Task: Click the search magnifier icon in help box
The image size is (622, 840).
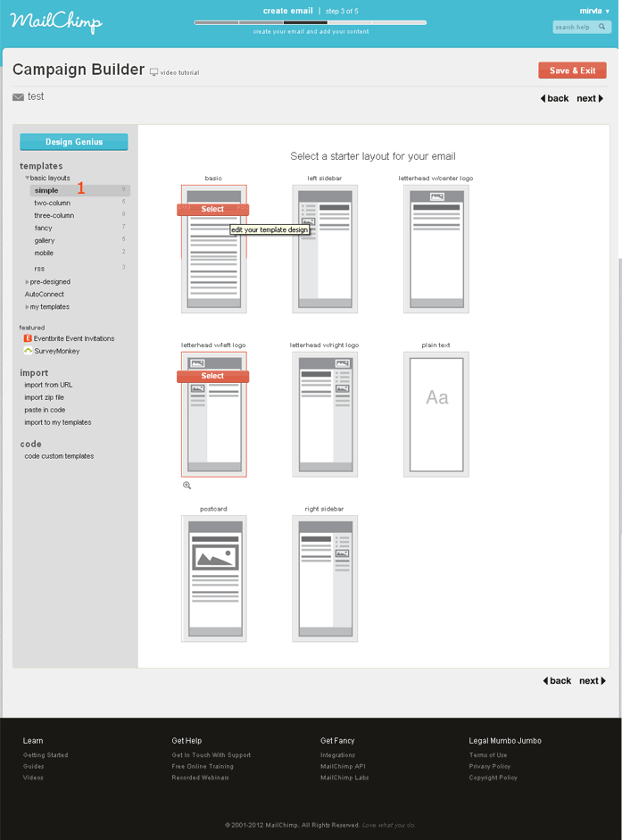Action: coord(602,26)
